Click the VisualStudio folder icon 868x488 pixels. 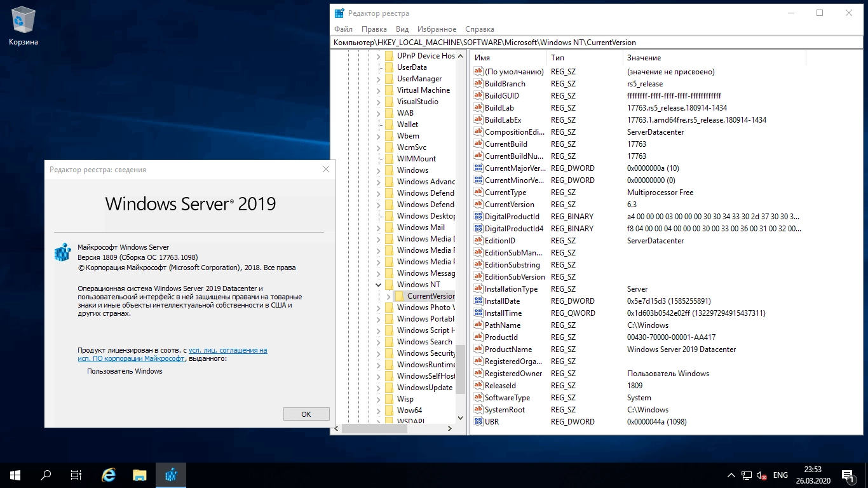(389, 102)
